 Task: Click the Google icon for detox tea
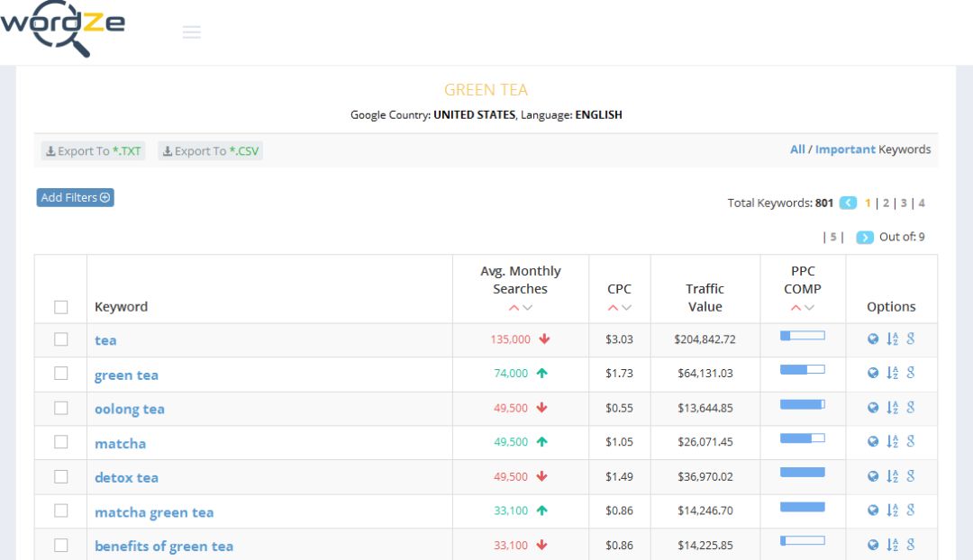tap(911, 476)
